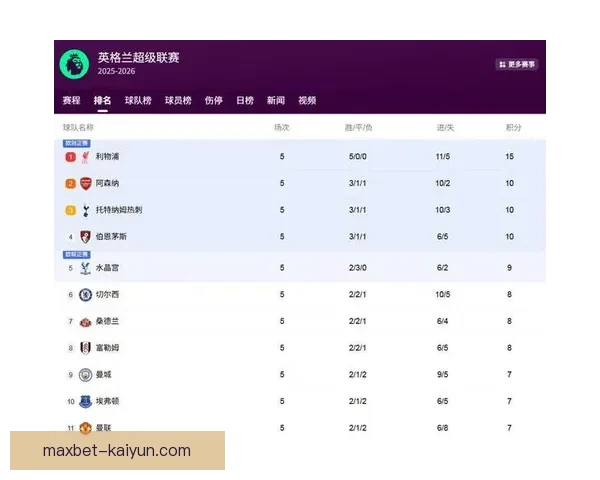Open the 更多赛事 more events button

pos(517,64)
